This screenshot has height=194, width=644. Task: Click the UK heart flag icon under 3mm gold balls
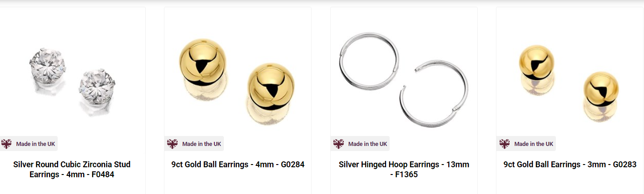point(505,144)
